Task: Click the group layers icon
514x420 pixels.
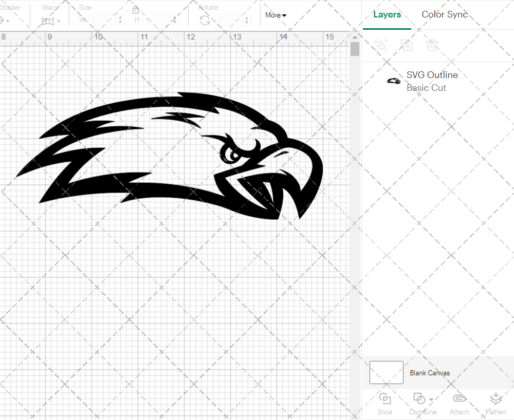Action: 381,45
